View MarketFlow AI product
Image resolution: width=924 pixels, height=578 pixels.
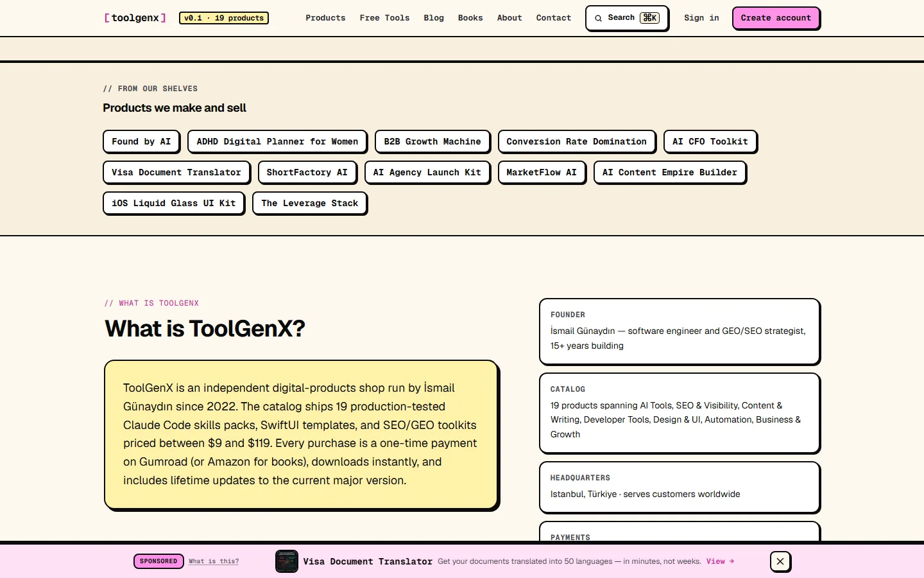(542, 172)
